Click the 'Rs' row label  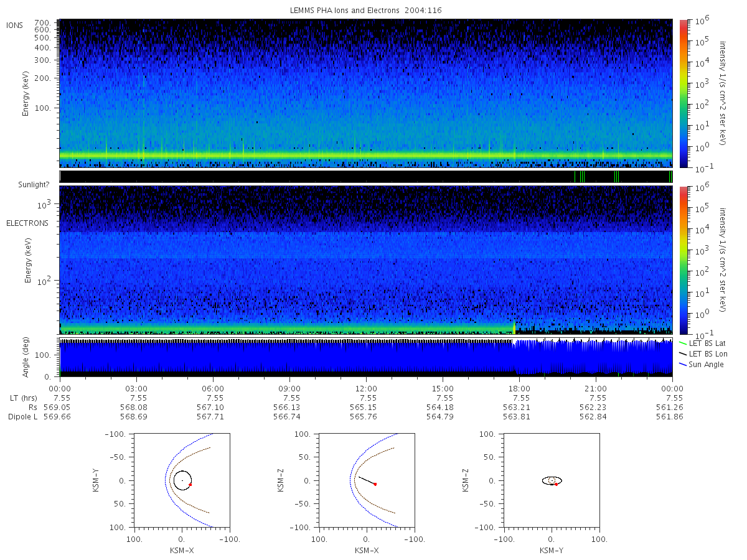coord(33,407)
